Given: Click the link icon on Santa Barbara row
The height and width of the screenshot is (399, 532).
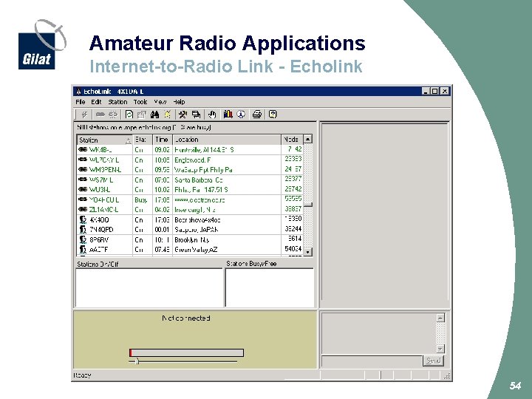Looking at the screenshot, I should (x=83, y=180).
